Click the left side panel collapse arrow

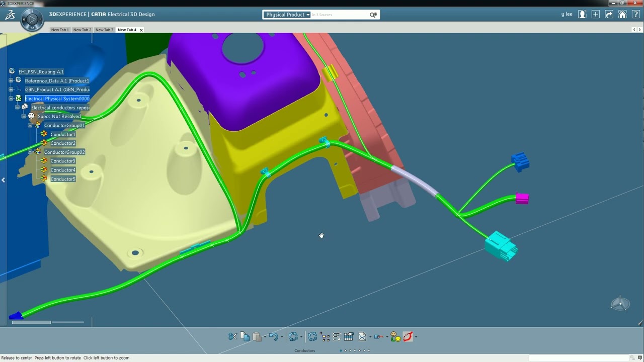(3, 180)
